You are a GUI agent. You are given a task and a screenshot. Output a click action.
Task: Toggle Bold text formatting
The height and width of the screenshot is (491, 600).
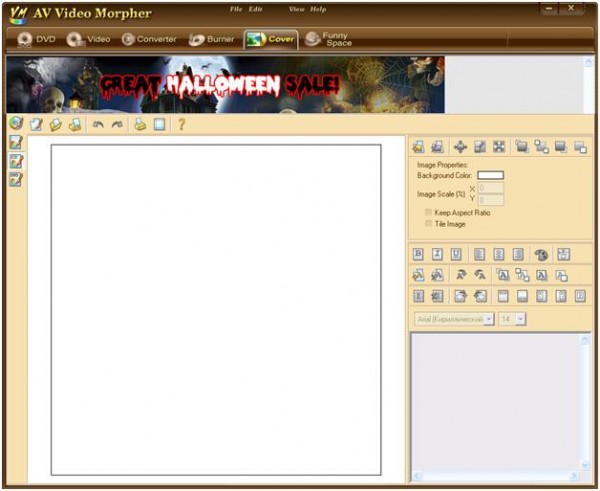click(418, 254)
